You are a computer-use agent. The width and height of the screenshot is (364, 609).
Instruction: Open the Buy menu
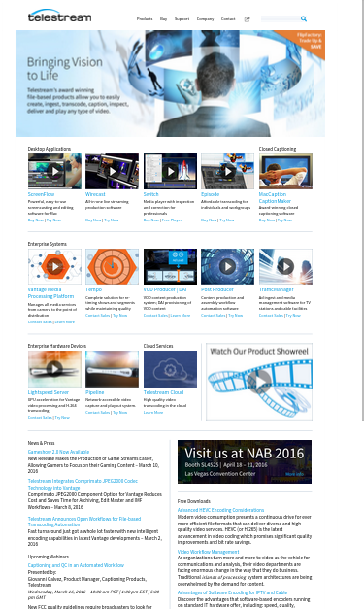pos(163,19)
